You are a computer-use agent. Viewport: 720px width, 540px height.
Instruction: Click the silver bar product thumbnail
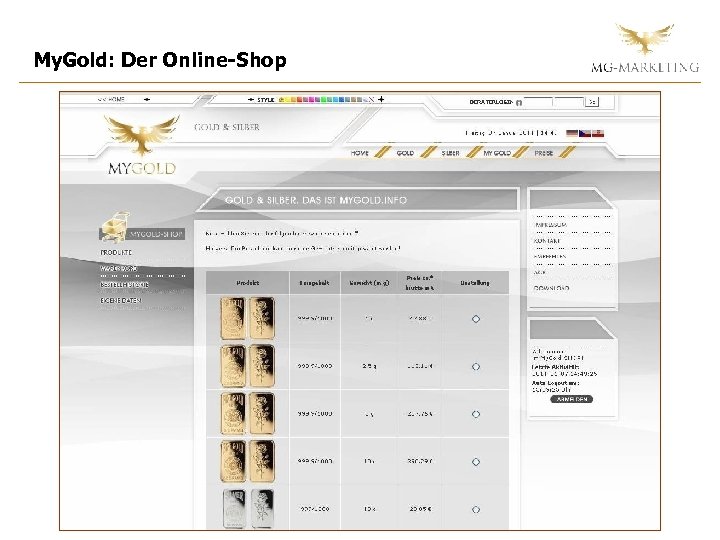pos(248,509)
